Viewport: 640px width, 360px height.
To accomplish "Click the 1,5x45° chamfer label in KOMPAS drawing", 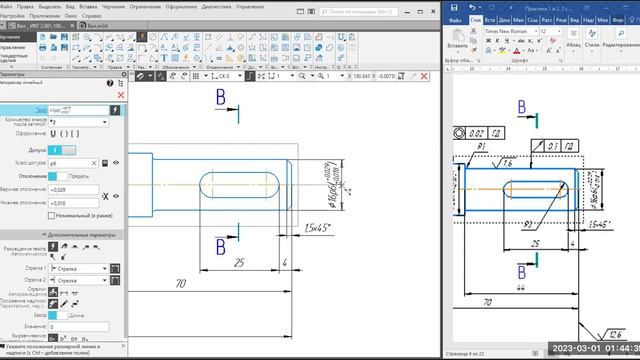I will 318,228.
